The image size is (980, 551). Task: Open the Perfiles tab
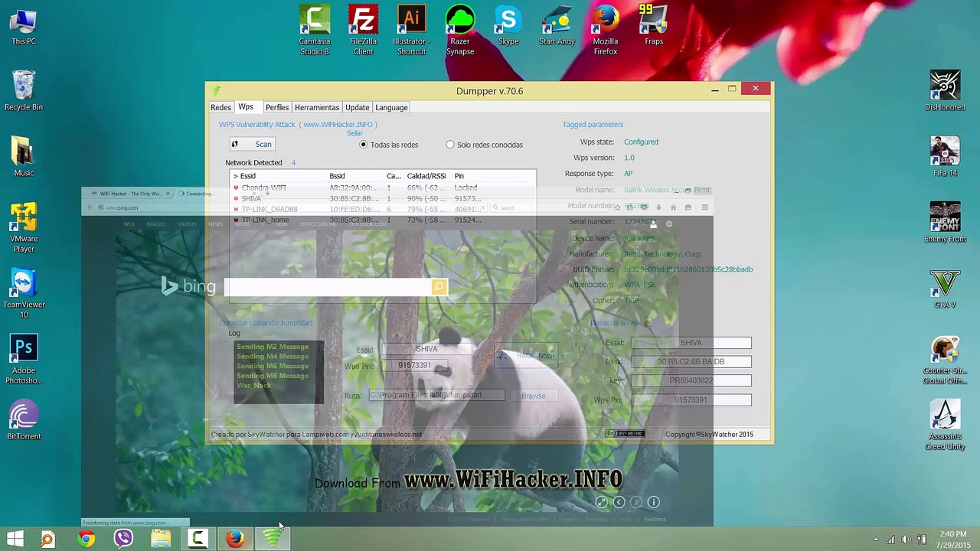pos(277,108)
